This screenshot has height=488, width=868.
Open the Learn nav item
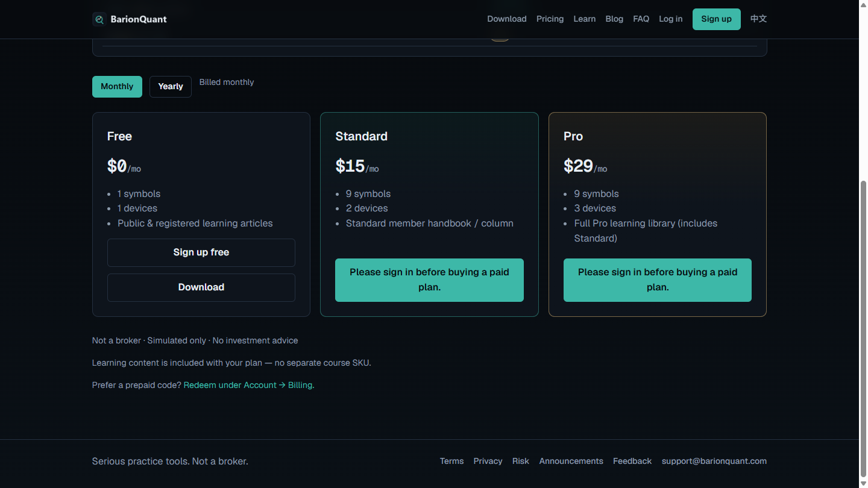(x=584, y=19)
